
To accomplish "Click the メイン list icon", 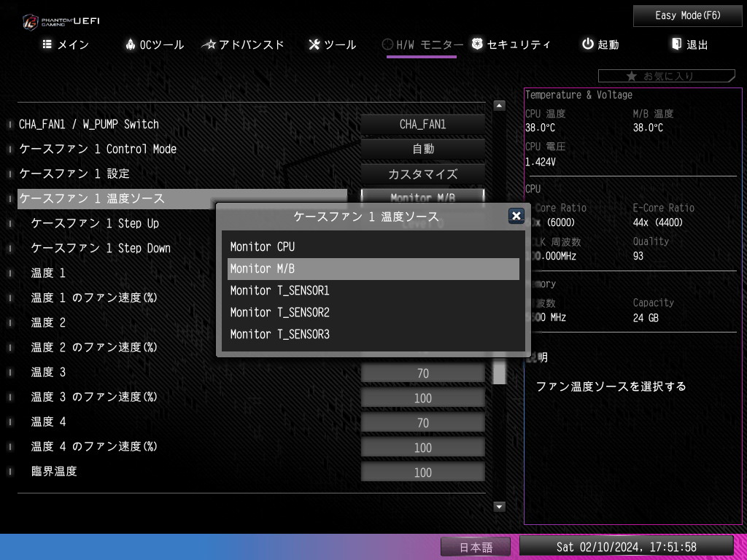I will (47, 44).
